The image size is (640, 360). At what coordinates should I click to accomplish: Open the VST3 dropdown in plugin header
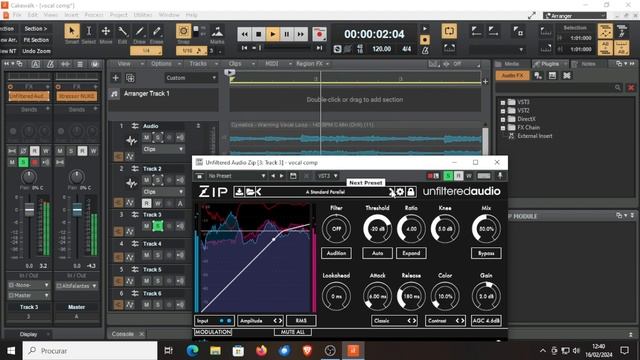(x=327, y=176)
